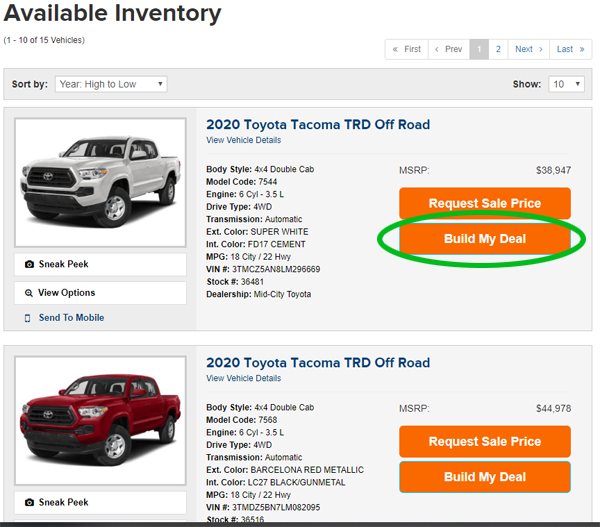Screen dimensions: 600x527
Task: Click the camera icon on the red Tacoma's Sneak Peek
Action: pos(29,502)
